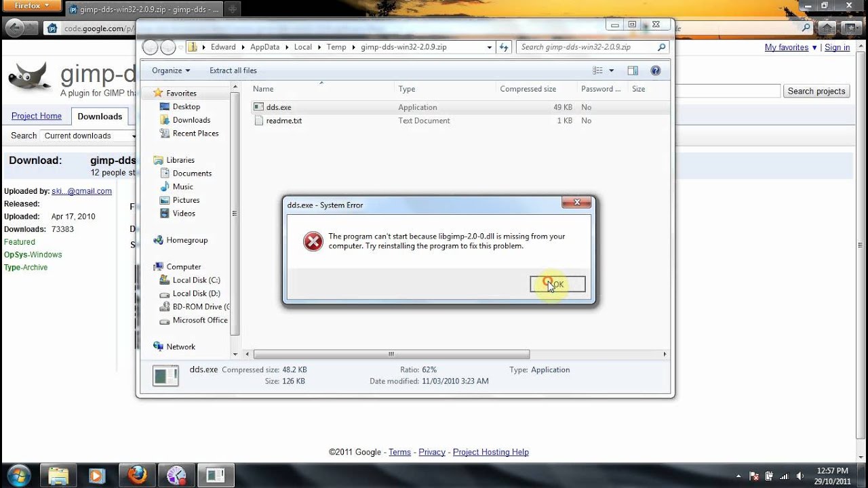Sort by Compressed size column header
The width and height of the screenshot is (868, 488).
(536, 89)
